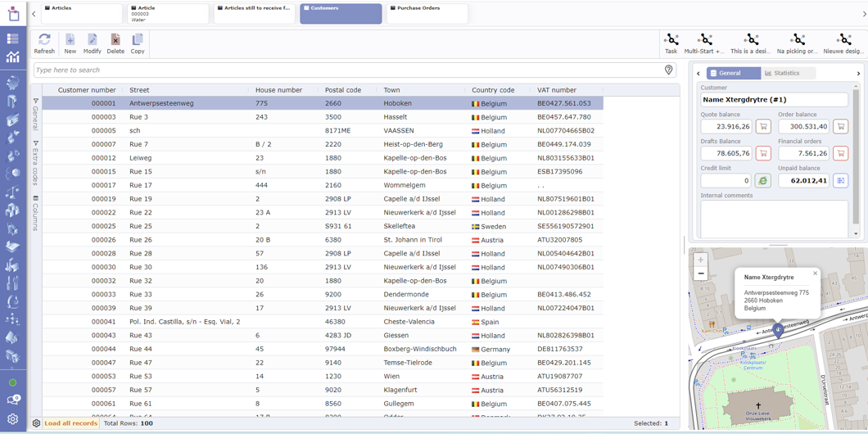
Task: Copy the selected customer record
Action: [x=138, y=43]
